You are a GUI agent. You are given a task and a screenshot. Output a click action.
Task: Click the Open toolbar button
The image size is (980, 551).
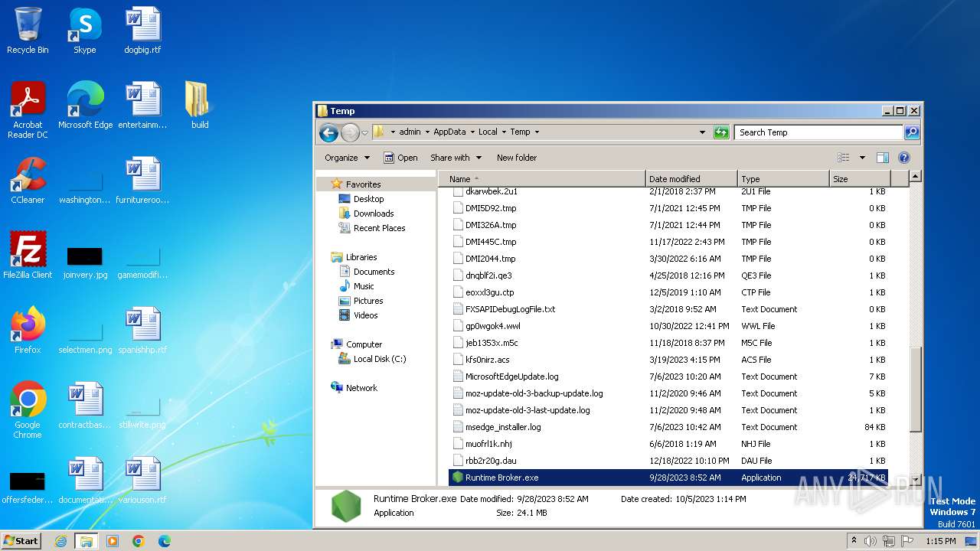point(400,158)
